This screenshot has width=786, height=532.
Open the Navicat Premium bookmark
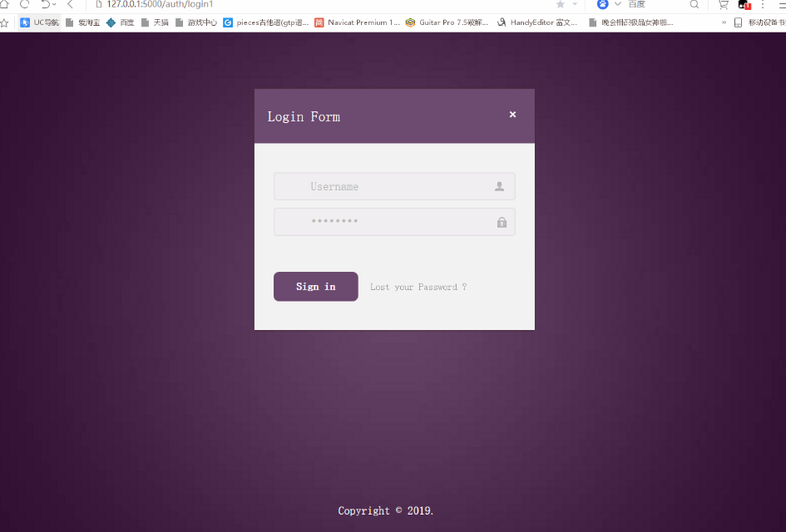coord(358,22)
